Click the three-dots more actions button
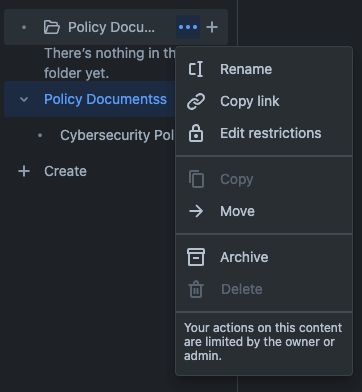 coord(188,27)
